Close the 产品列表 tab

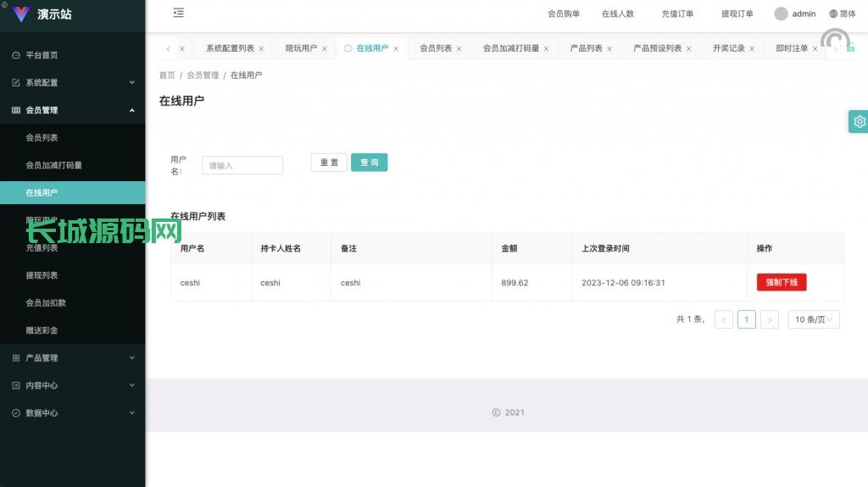click(609, 49)
